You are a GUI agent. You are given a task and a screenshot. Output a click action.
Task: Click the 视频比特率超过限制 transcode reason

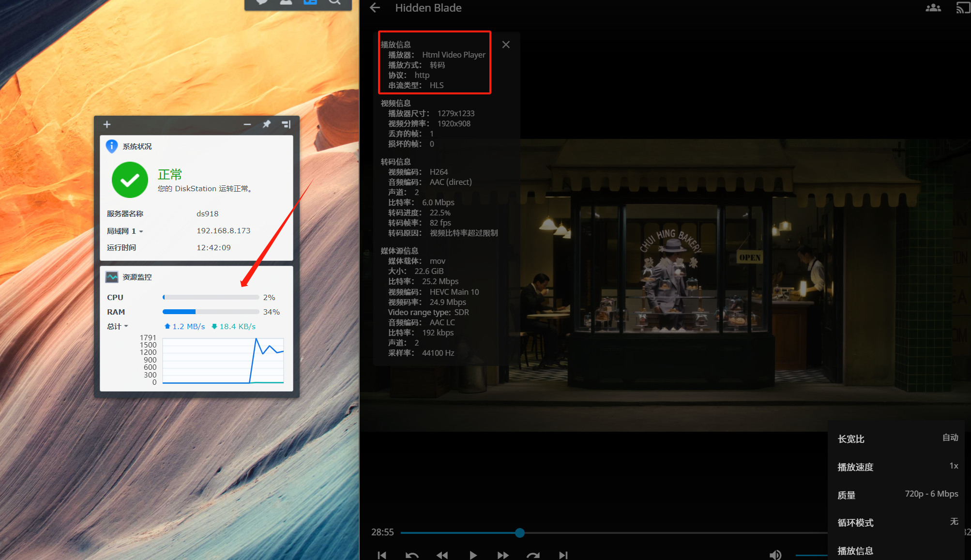(x=464, y=233)
